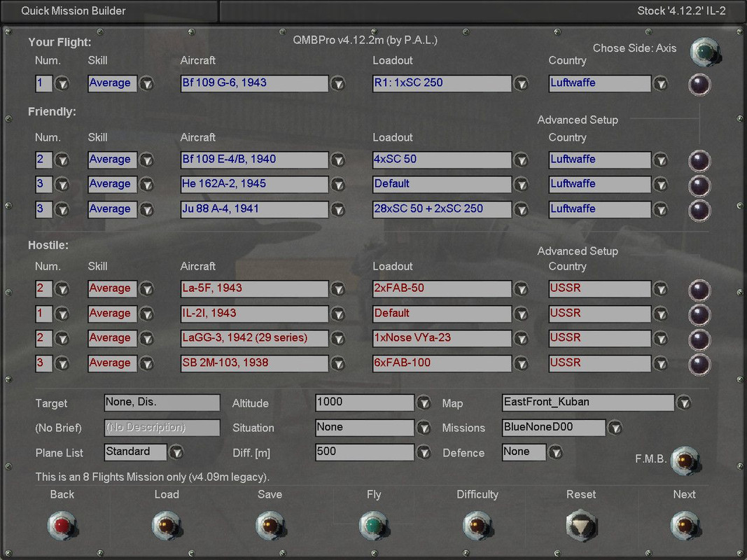
Task: Open country dropdown in SB 2M-103 row
Action: tap(660, 364)
